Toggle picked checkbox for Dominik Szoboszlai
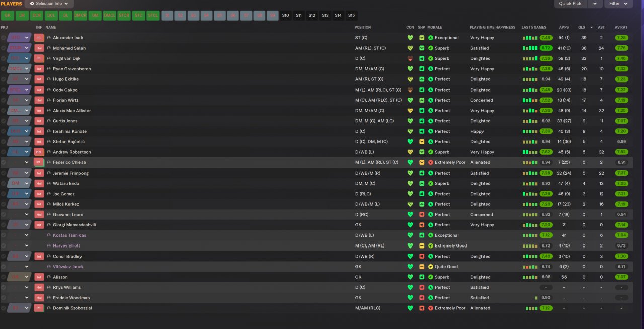The height and width of the screenshot is (329, 644). (x=4, y=308)
